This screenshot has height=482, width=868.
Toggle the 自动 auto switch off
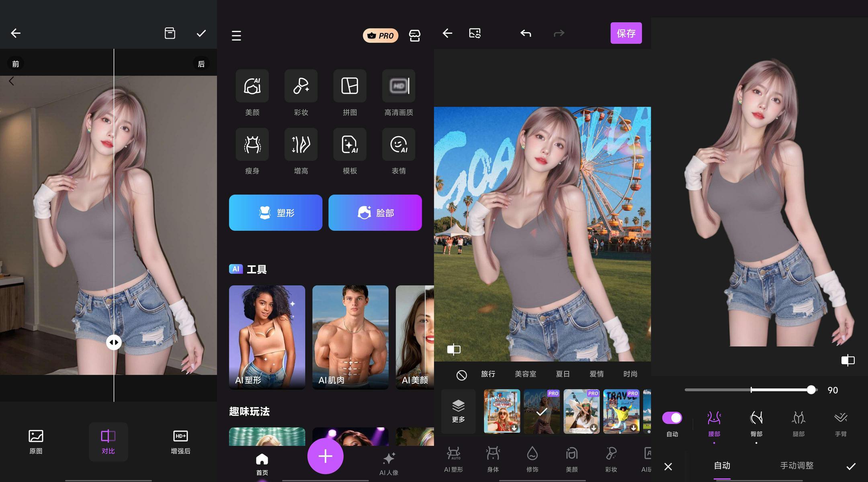(x=672, y=418)
